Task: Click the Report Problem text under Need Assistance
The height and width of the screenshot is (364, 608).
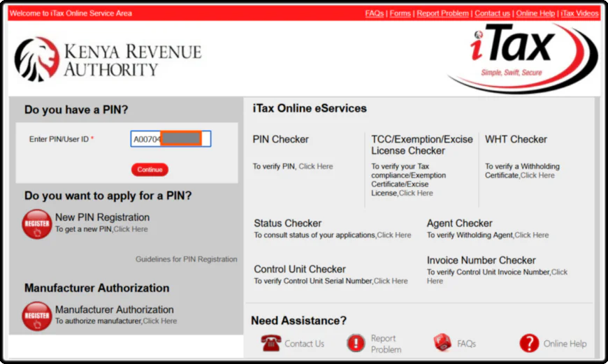Action: pos(386,344)
